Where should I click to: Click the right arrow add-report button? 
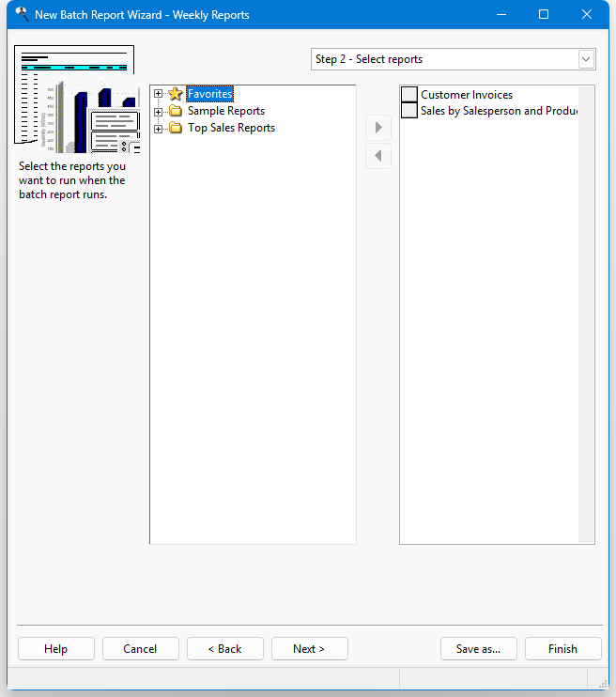[378, 128]
